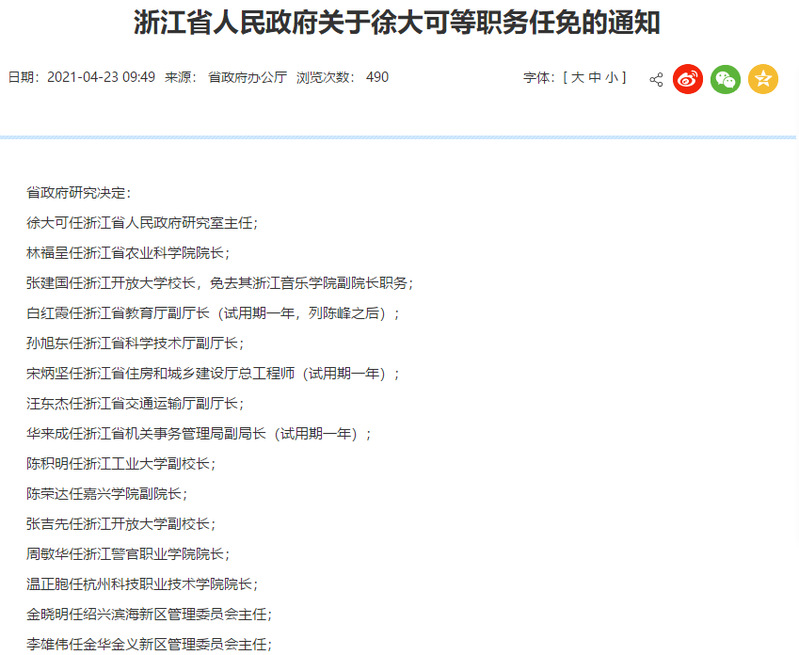
Task: Click the line about 陈积明 浙江工业大学副校长
Action: coord(121,464)
